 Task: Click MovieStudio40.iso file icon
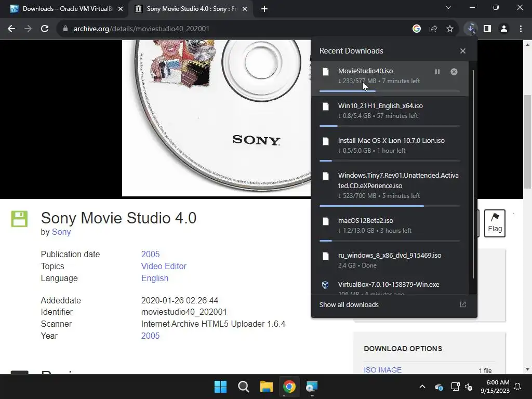click(325, 72)
